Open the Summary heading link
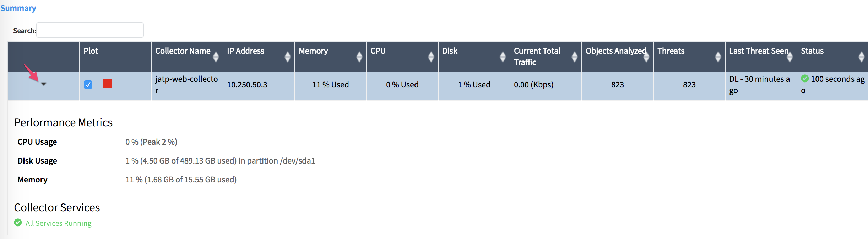 tap(18, 8)
